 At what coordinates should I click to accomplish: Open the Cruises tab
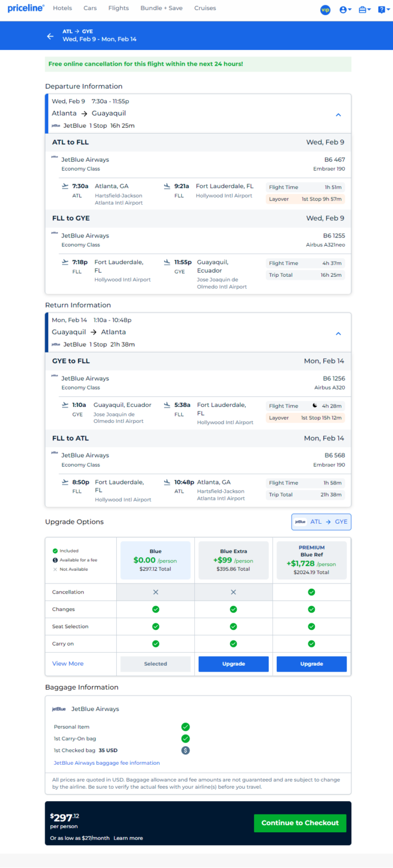(205, 8)
